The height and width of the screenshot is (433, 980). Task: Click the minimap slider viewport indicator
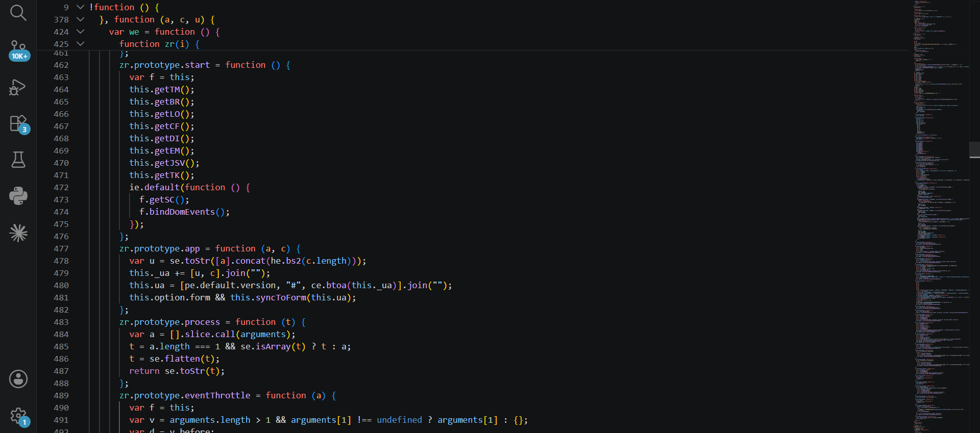point(974,150)
